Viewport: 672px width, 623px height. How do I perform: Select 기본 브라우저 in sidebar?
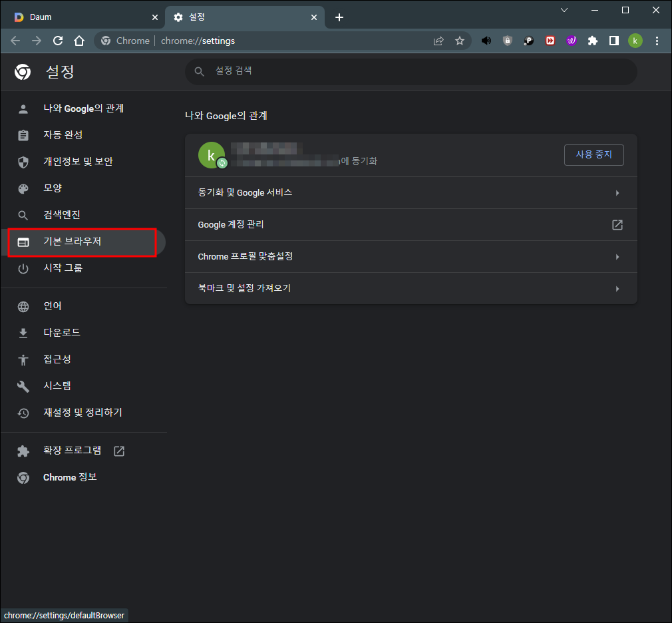[81, 242]
